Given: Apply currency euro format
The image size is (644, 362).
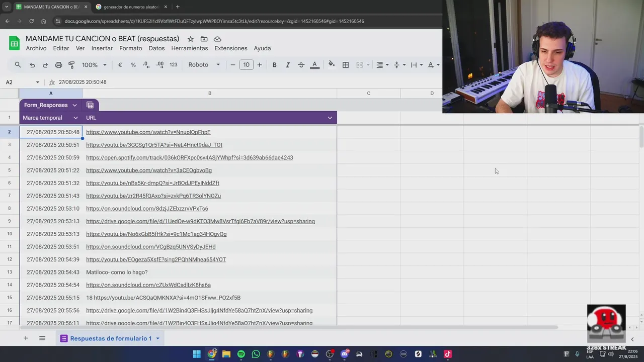Looking at the screenshot, I should point(120,65).
